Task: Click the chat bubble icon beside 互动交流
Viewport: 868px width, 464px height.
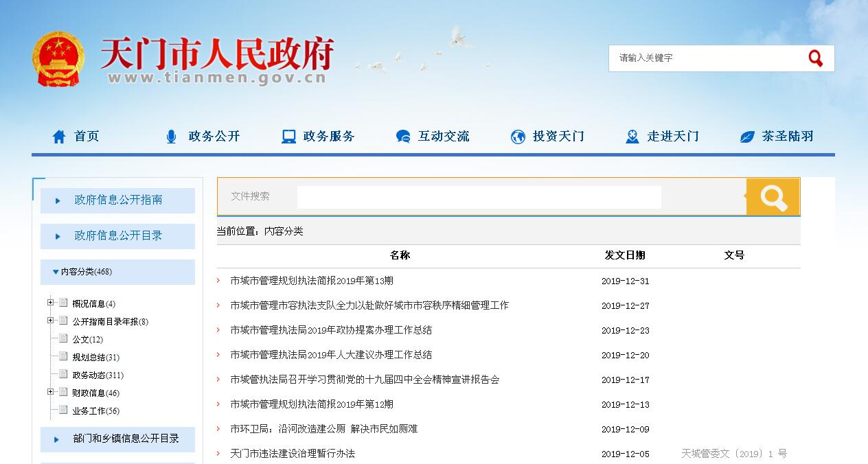Action: 403,137
